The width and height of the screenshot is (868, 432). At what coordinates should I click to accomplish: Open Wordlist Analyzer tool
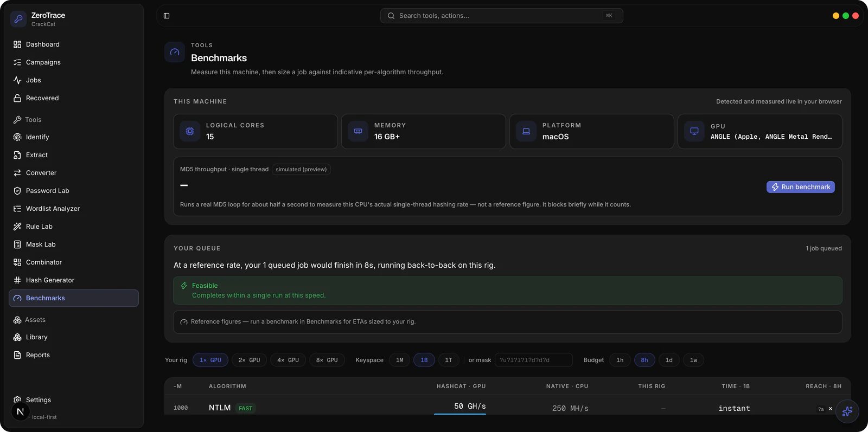click(74, 209)
